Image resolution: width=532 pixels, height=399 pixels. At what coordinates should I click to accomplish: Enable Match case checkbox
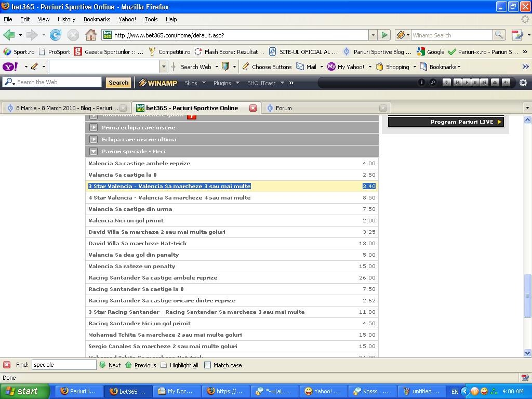pyautogui.click(x=207, y=365)
